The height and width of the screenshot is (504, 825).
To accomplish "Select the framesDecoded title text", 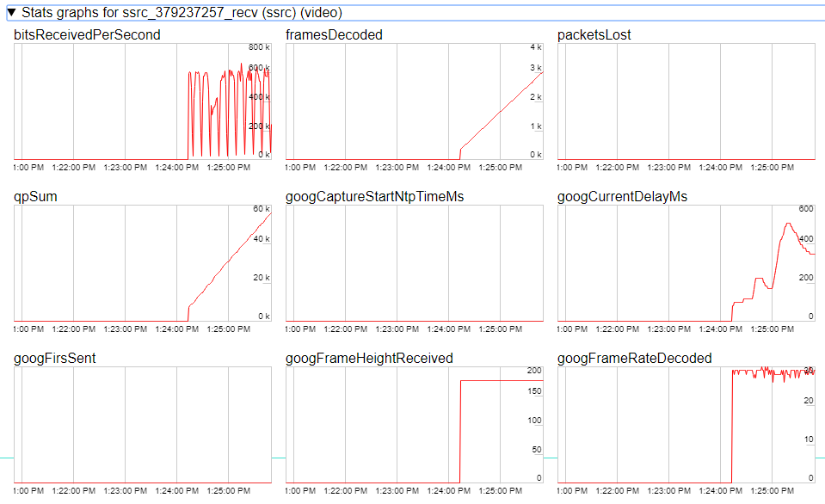I will point(334,35).
